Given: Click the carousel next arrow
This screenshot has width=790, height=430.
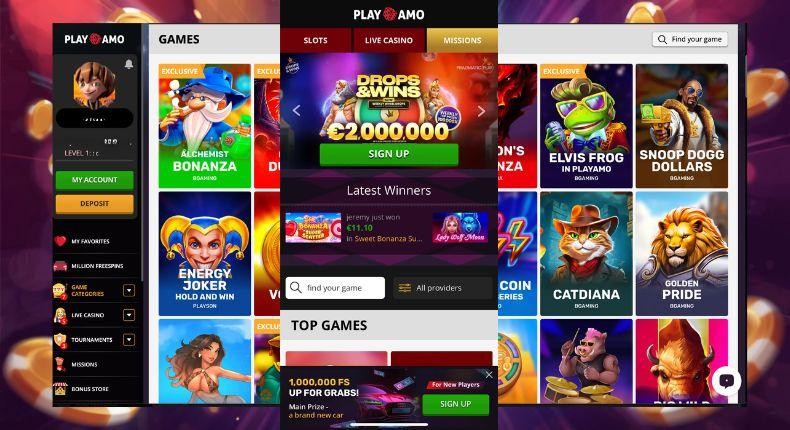Looking at the screenshot, I should 481,111.
